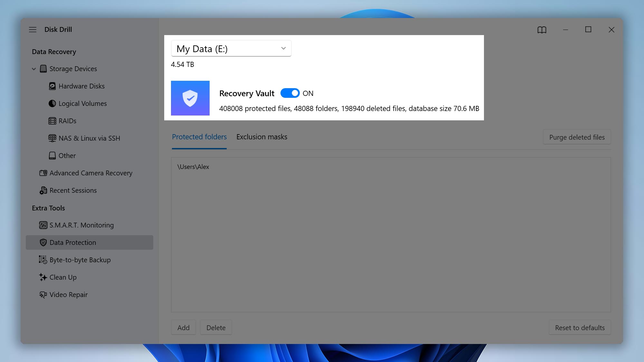The width and height of the screenshot is (644, 362).
Task: Click the Clean Up sparkle icon
Action: [x=43, y=277]
